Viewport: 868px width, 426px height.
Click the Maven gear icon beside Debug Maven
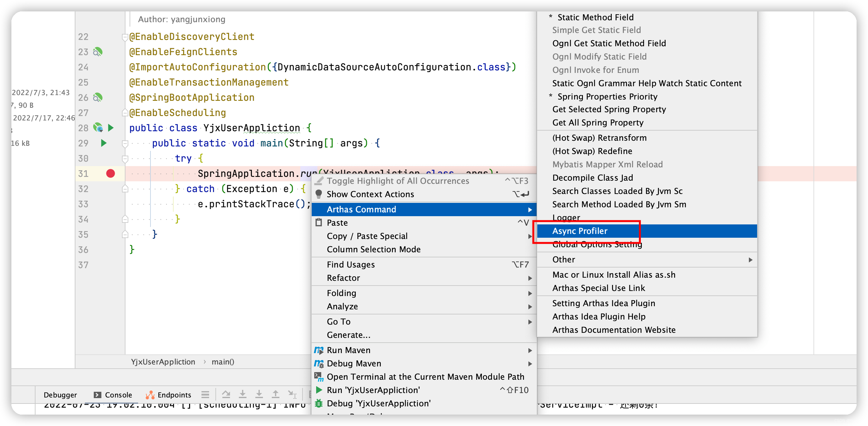click(319, 363)
